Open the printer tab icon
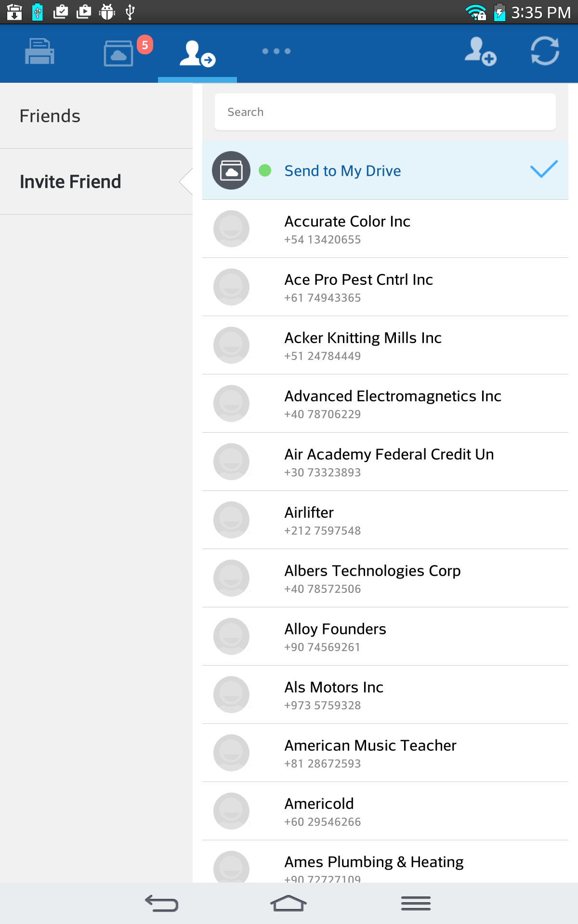Viewport: 578px width, 924px height. click(39, 51)
